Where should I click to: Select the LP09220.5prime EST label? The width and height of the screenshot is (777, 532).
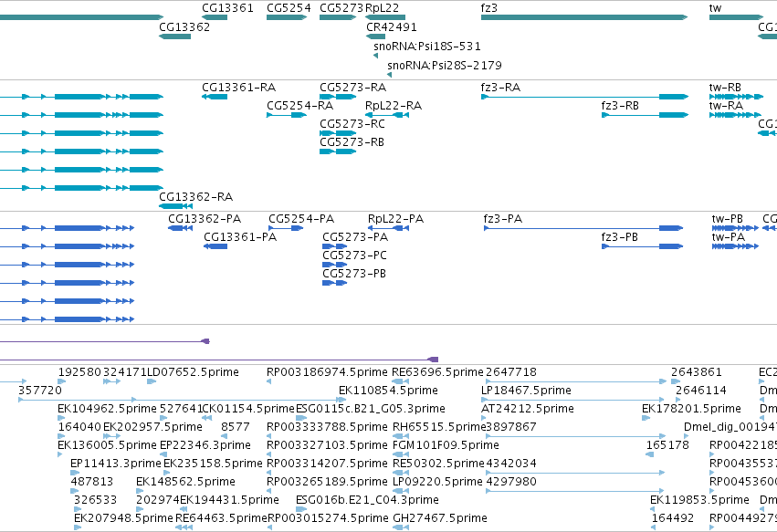[437, 482]
